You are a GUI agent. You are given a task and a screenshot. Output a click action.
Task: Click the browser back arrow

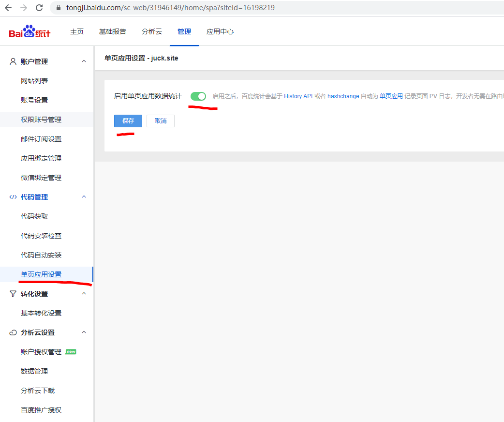pyautogui.click(x=8, y=8)
